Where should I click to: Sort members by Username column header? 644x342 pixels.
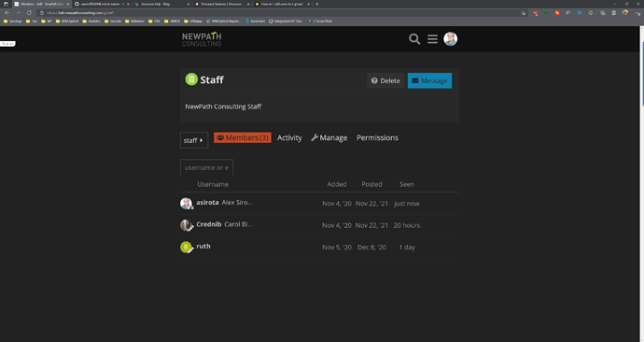[213, 184]
